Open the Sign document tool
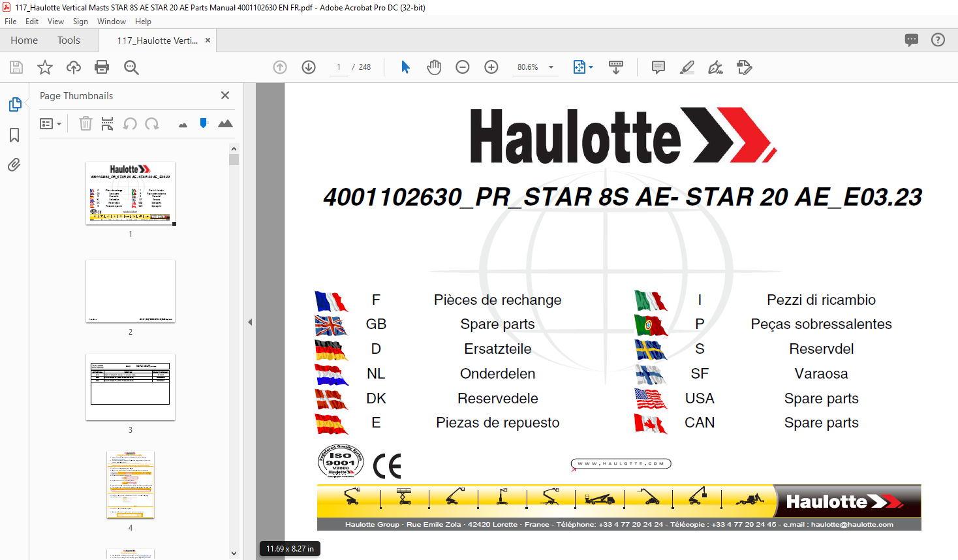The width and height of the screenshot is (958, 560). 715,67
